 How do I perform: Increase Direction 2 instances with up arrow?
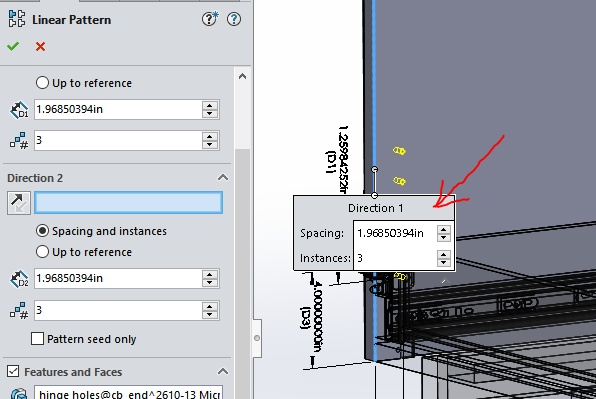click(210, 306)
